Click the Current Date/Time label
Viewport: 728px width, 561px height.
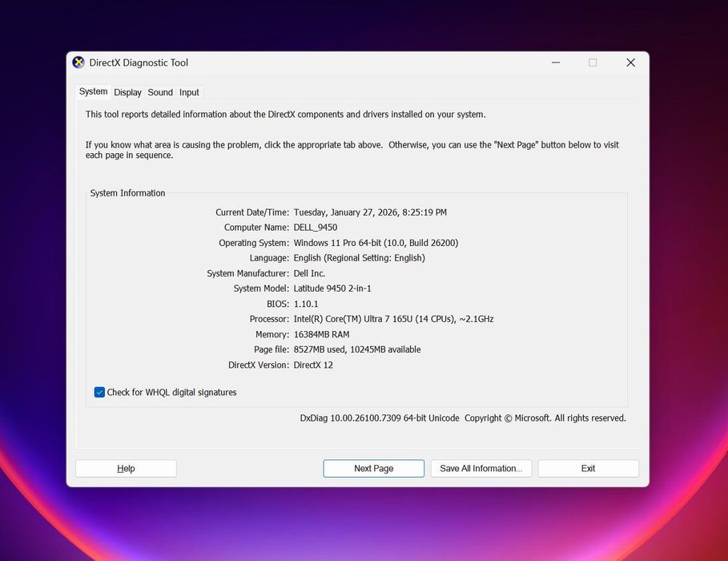click(252, 212)
